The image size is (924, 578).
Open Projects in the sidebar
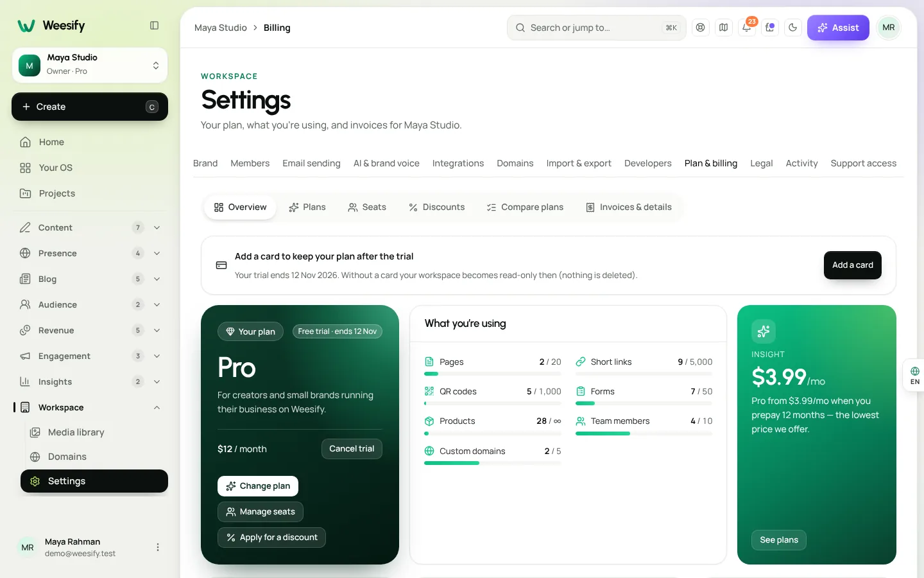90,193
